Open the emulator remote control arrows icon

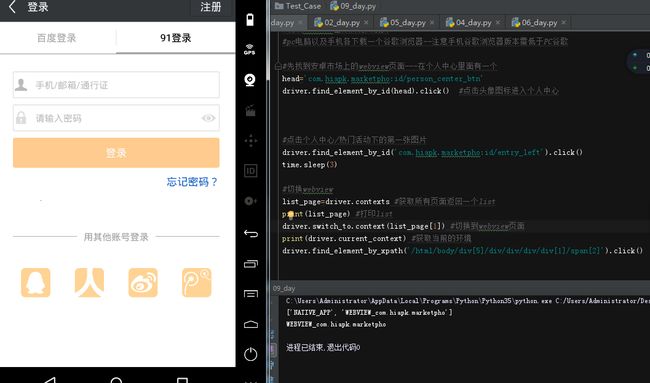[250, 141]
